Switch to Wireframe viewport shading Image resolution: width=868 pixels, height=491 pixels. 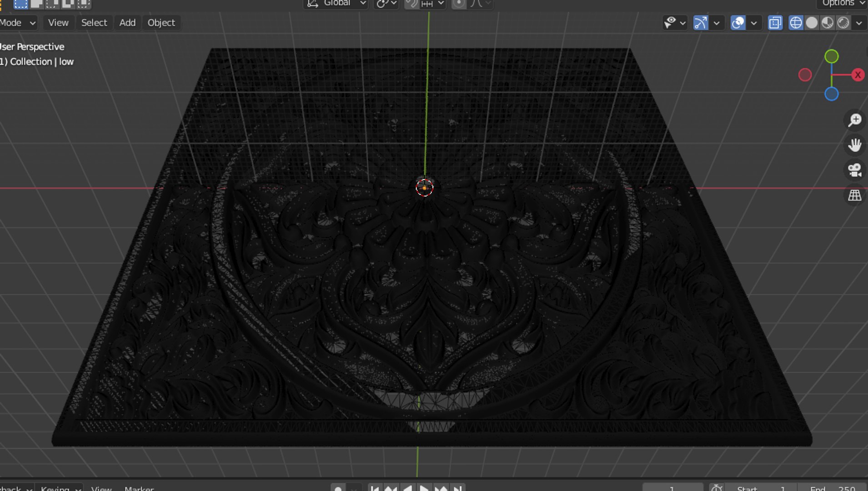point(796,23)
